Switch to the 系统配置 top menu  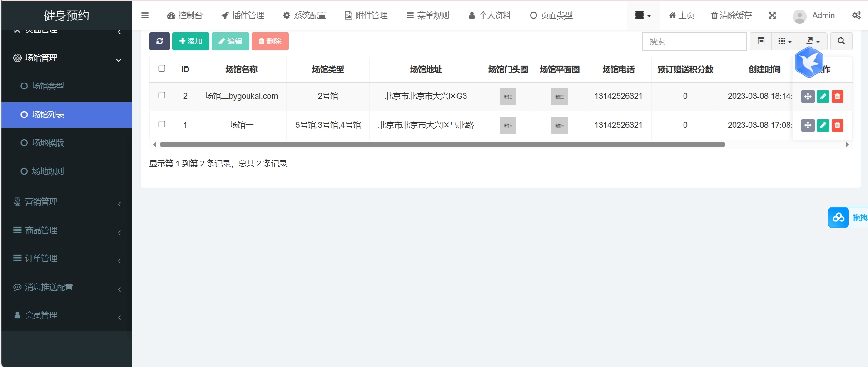tap(304, 15)
